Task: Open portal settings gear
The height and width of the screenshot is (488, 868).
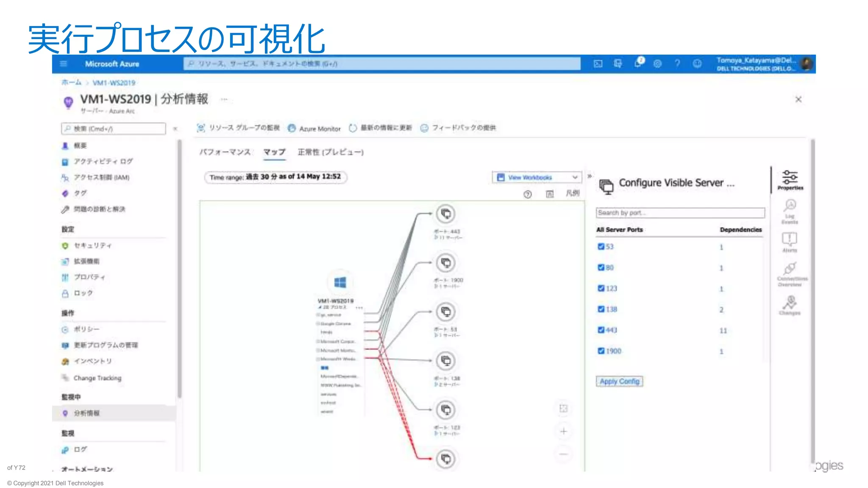Action: point(657,64)
